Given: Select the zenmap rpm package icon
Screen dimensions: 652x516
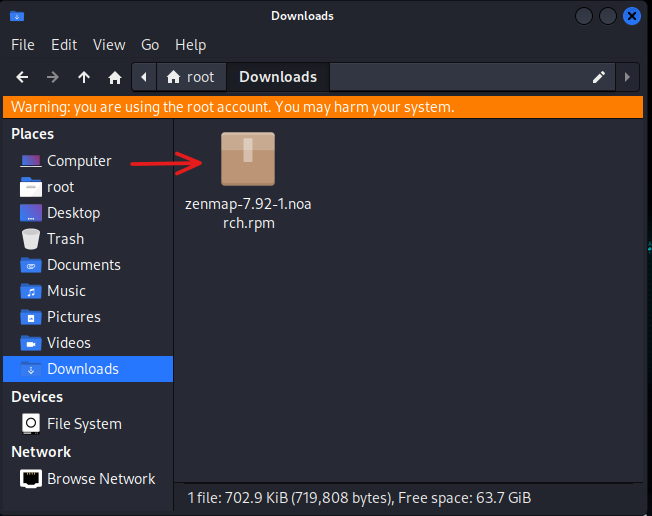Looking at the screenshot, I should coord(248,159).
